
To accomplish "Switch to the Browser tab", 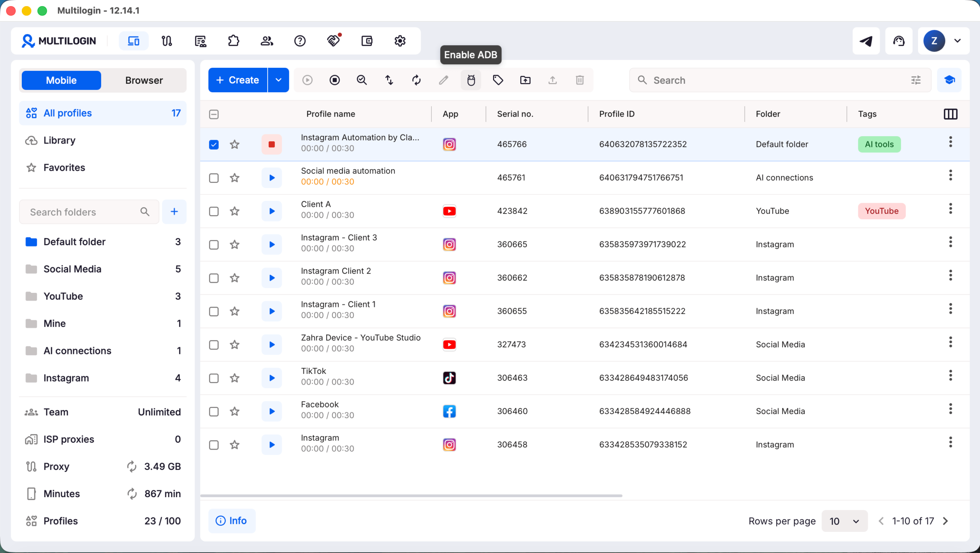I will pos(144,80).
